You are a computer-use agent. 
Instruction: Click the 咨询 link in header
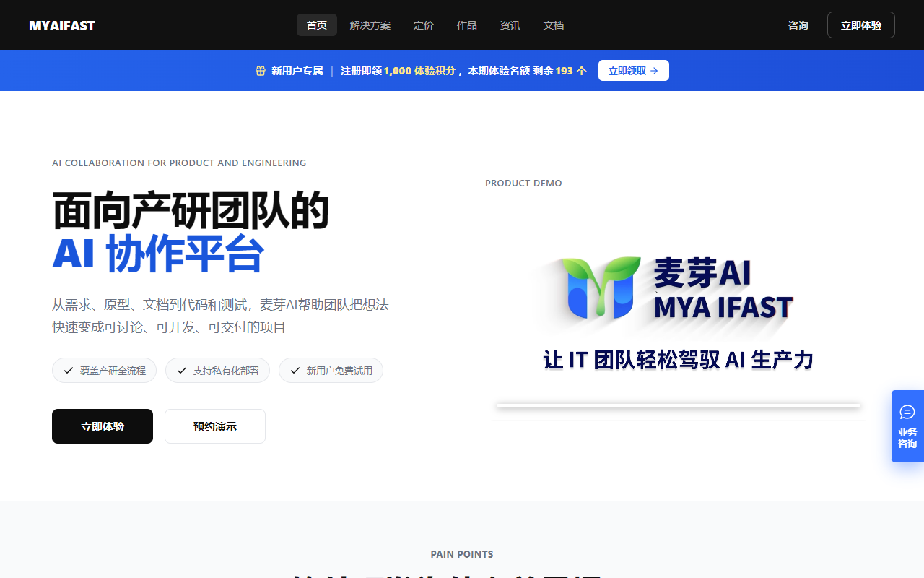click(798, 25)
